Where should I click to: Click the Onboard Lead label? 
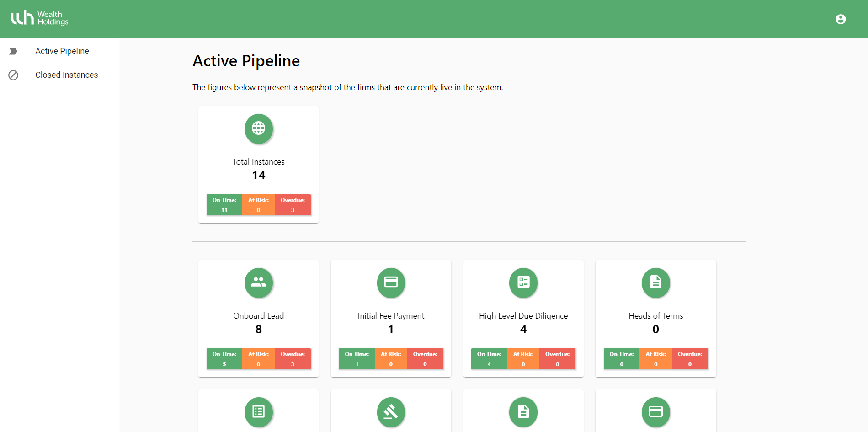[259, 316]
